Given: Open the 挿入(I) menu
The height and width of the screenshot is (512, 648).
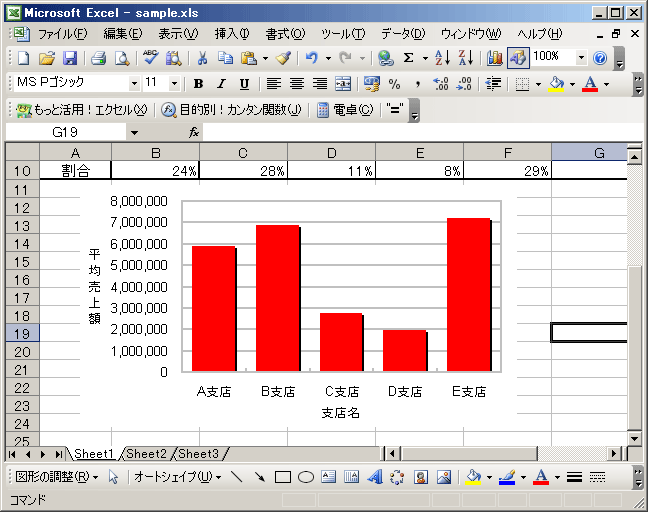Looking at the screenshot, I should pos(231,34).
